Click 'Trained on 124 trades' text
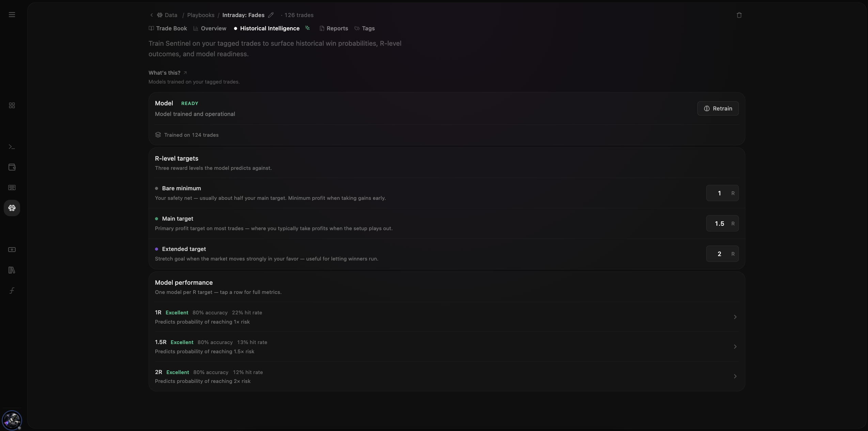 click(191, 135)
